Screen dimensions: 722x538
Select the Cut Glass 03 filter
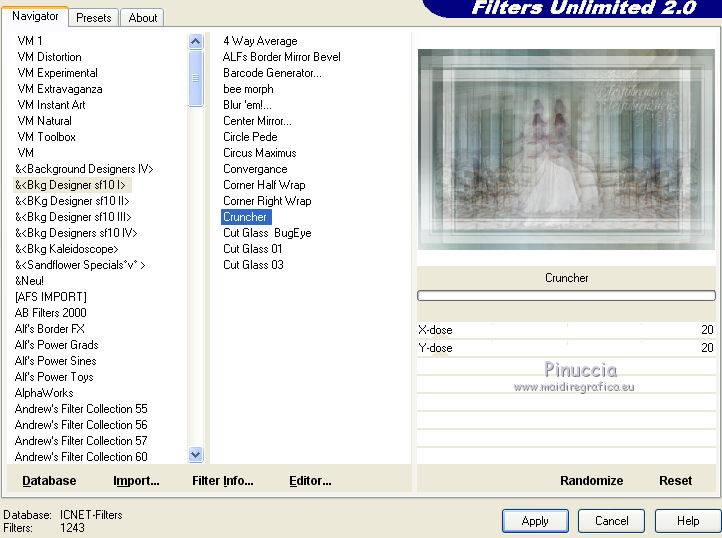click(x=253, y=265)
